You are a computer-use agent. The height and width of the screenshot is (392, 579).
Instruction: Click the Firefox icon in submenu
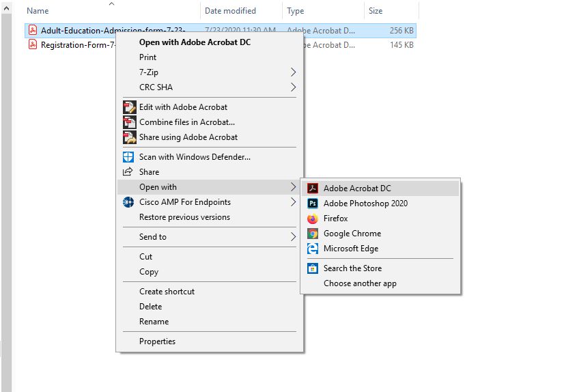[x=313, y=219]
